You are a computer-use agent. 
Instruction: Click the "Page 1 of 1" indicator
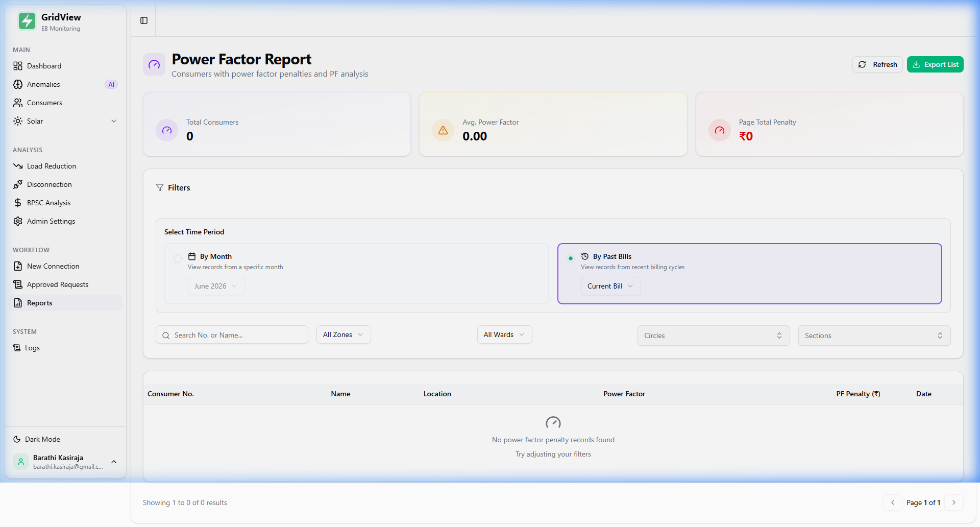point(923,502)
